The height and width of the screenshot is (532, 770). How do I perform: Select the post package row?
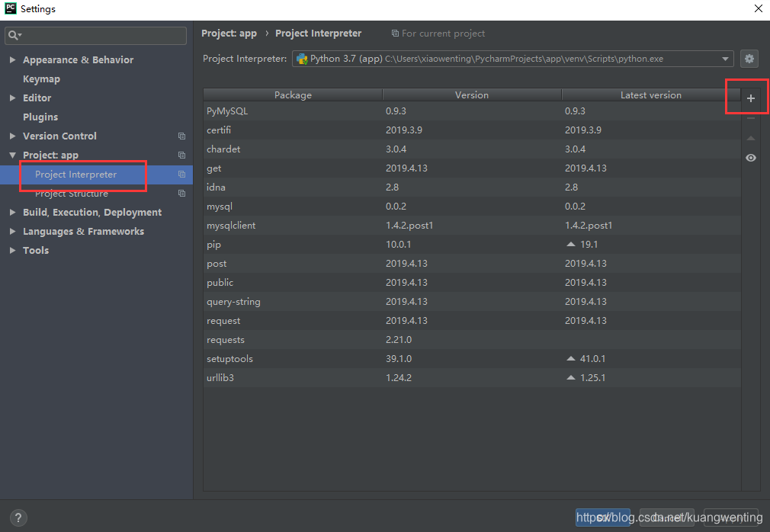click(472, 264)
